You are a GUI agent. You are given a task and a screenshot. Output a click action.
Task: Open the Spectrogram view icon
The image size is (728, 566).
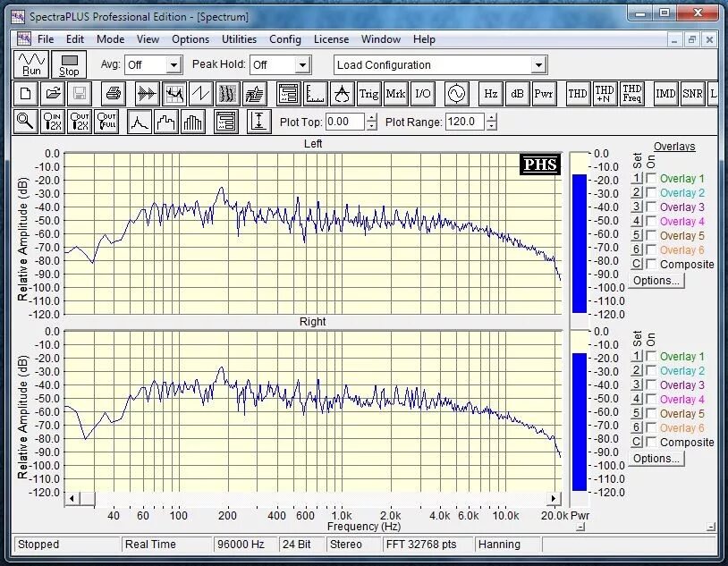pyautogui.click(x=228, y=94)
